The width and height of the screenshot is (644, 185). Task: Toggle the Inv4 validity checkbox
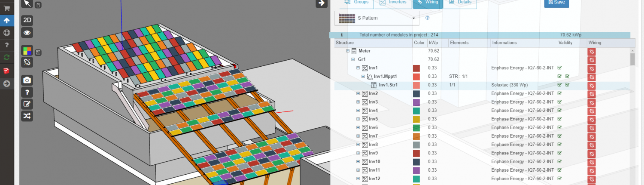pos(560,111)
